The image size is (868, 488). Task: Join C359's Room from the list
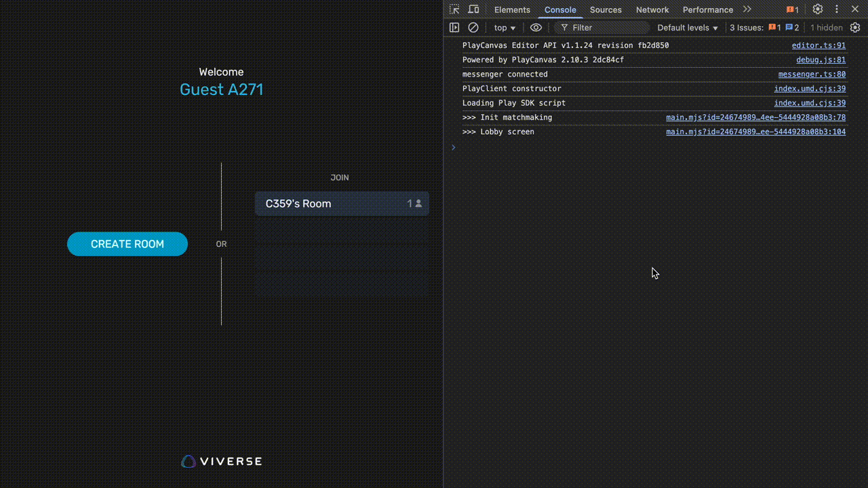[342, 203]
